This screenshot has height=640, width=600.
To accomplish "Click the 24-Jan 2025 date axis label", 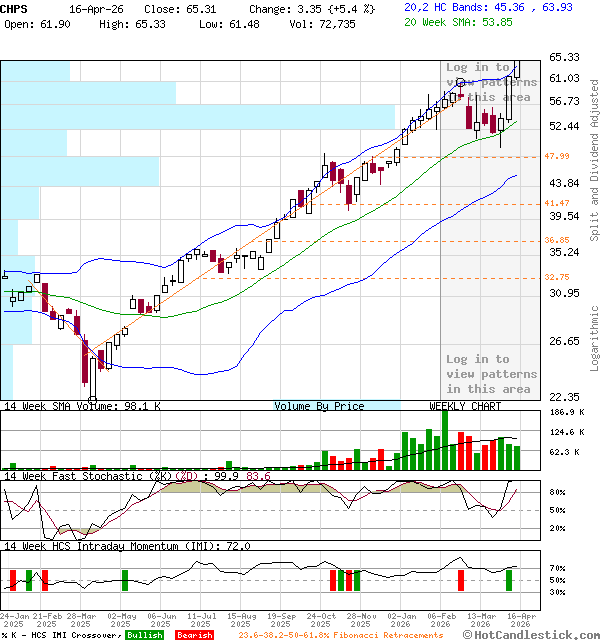I will pos(14,620).
